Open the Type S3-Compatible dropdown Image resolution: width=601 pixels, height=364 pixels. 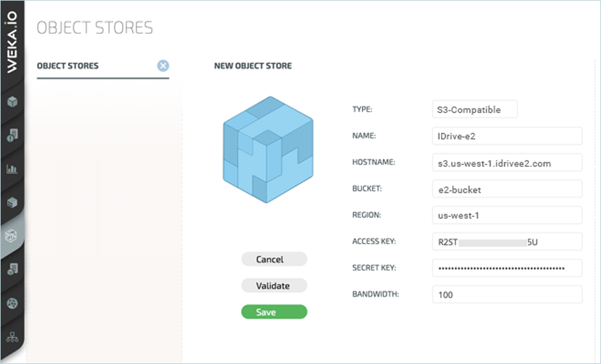click(x=474, y=109)
